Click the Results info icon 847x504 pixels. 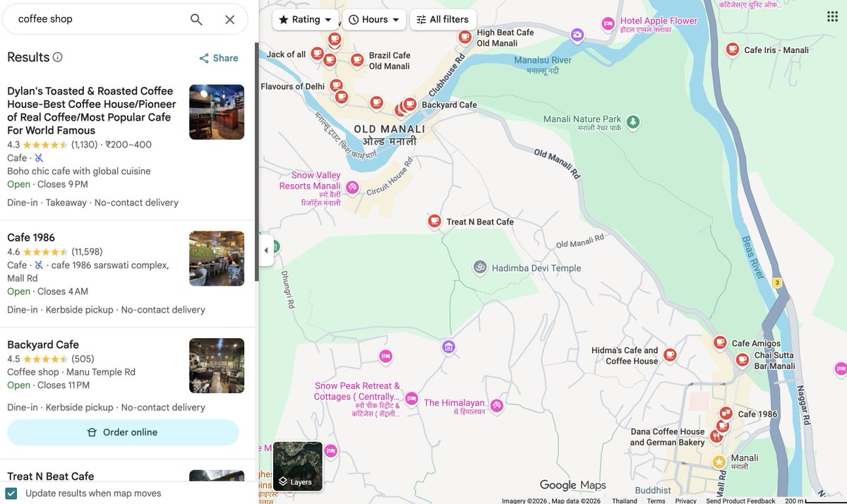[x=58, y=57]
